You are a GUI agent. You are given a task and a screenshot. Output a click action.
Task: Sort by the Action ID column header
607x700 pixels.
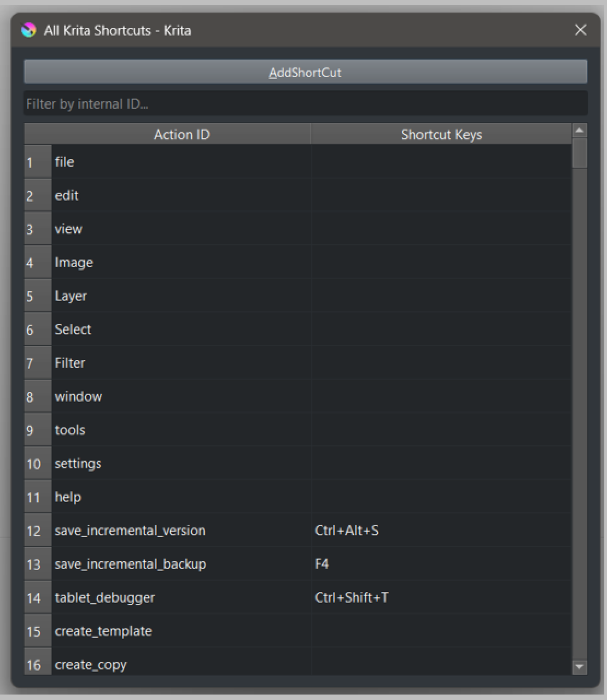(x=182, y=134)
